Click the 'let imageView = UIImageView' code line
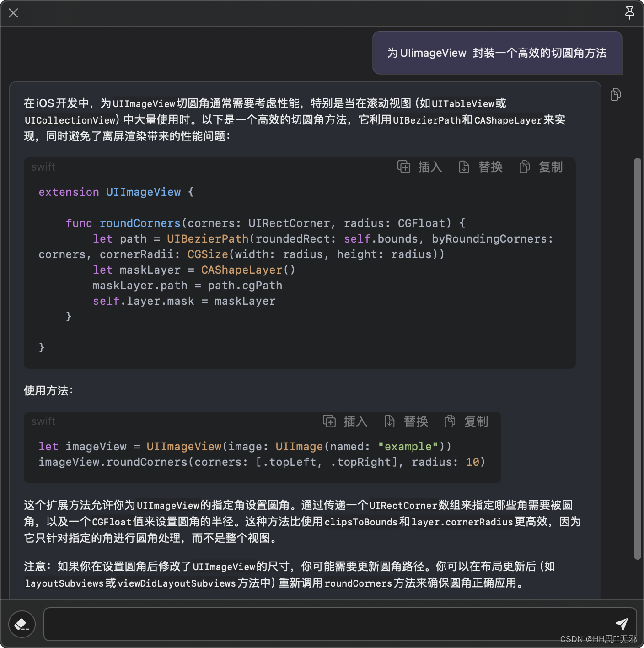The width and height of the screenshot is (644, 648). coord(245,447)
